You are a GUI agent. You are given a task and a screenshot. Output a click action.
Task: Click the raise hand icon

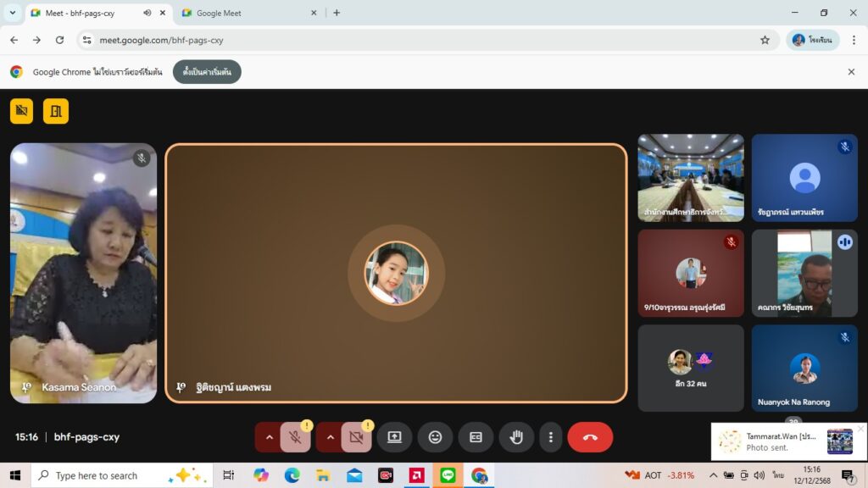[516, 437]
